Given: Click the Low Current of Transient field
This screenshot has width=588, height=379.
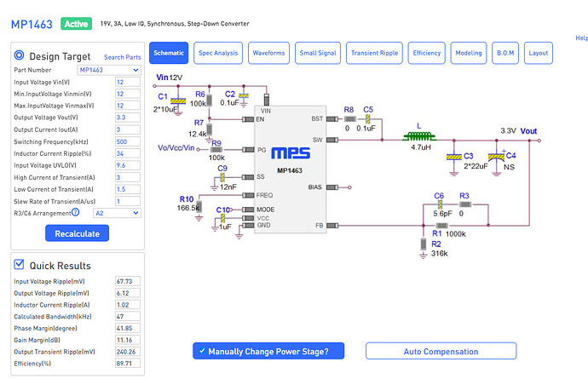Looking at the screenshot, I should (x=128, y=189).
